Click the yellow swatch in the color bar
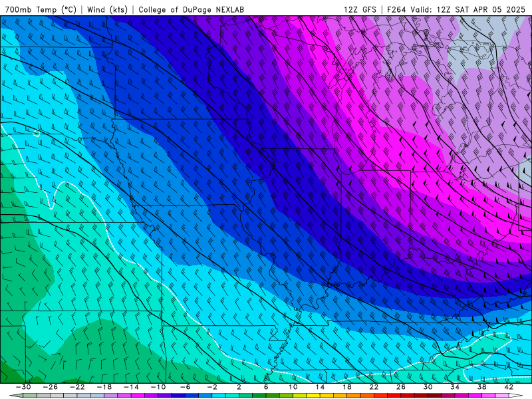Screen dimensions: 532x399 point(313,396)
